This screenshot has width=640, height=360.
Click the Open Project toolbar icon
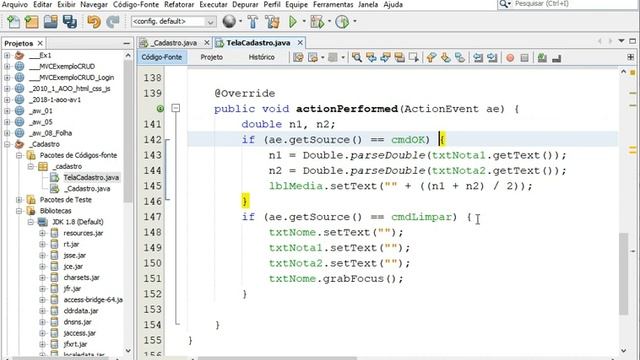click(x=51, y=22)
